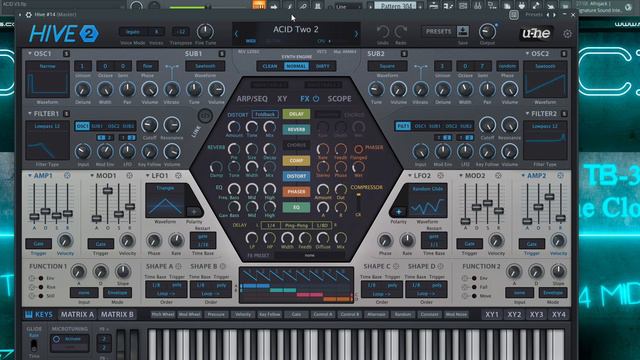
Task: Click OSC1 waveform display
Action: (x=47, y=80)
